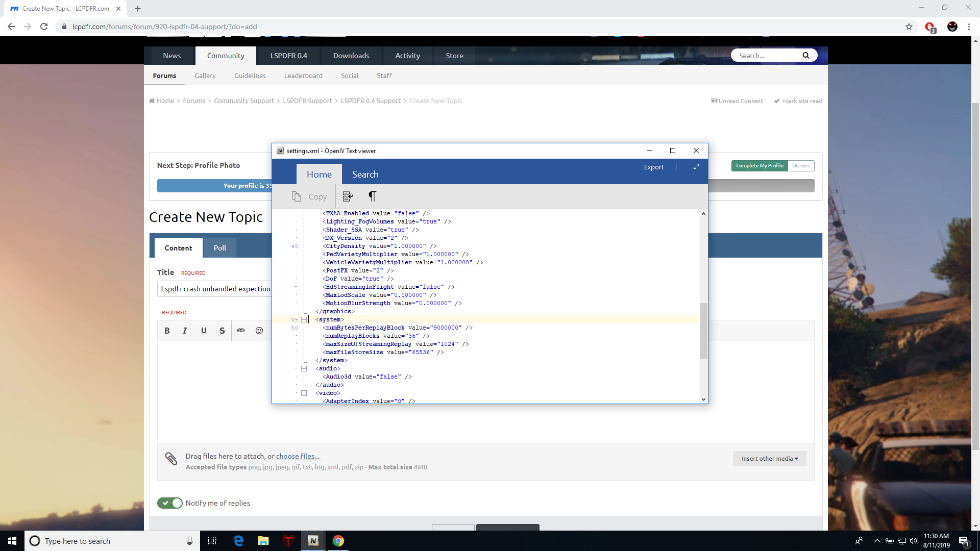Collapse the system XML node
The height and width of the screenshot is (551, 980).
[304, 320]
